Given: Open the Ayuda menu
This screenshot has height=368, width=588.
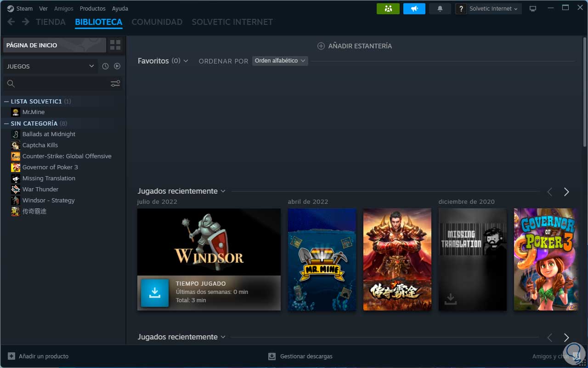Looking at the screenshot, I should click(x=120, y=8).
